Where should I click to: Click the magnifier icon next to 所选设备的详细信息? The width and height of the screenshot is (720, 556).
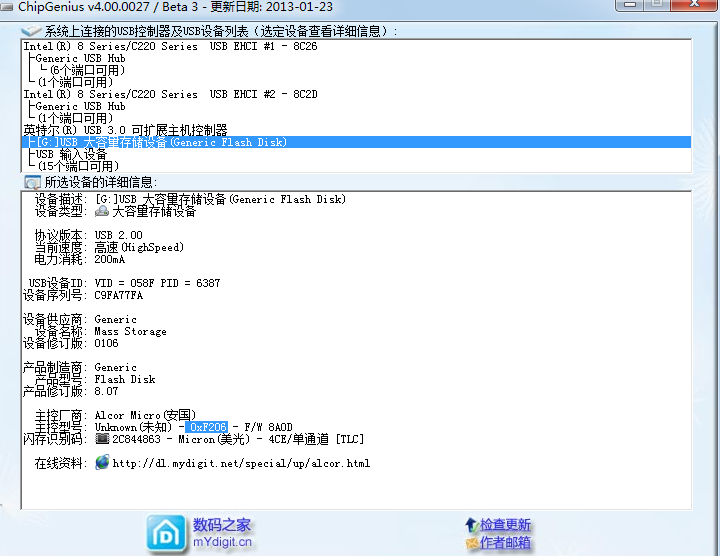pos(32,182)
